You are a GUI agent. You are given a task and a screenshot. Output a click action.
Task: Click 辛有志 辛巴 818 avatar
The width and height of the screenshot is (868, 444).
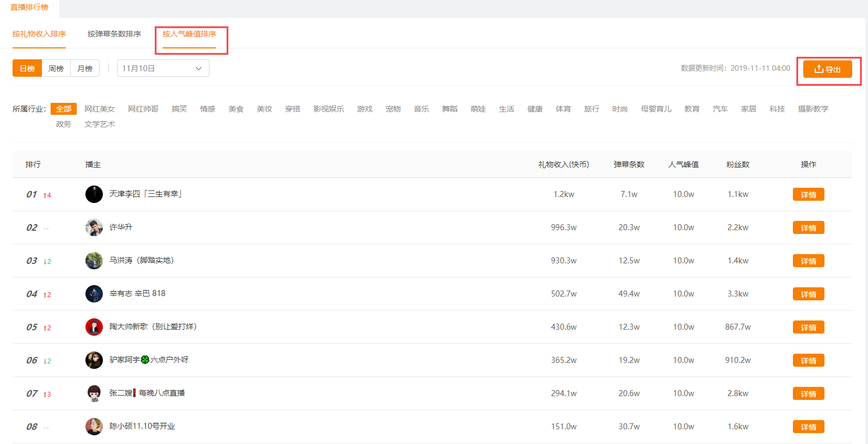(x=94, y=294)
